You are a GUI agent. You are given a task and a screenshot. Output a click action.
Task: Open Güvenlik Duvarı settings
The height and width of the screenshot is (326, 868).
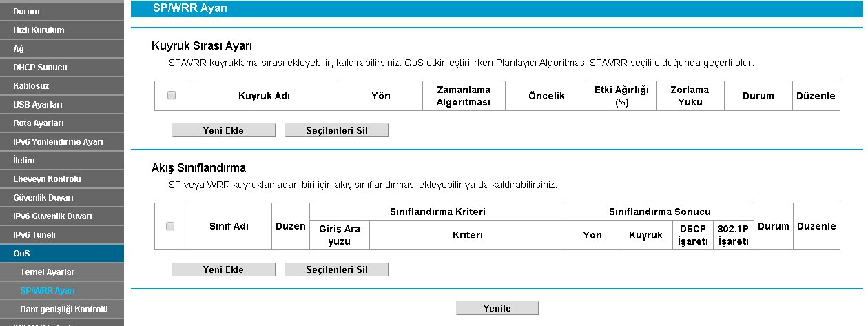43,198
